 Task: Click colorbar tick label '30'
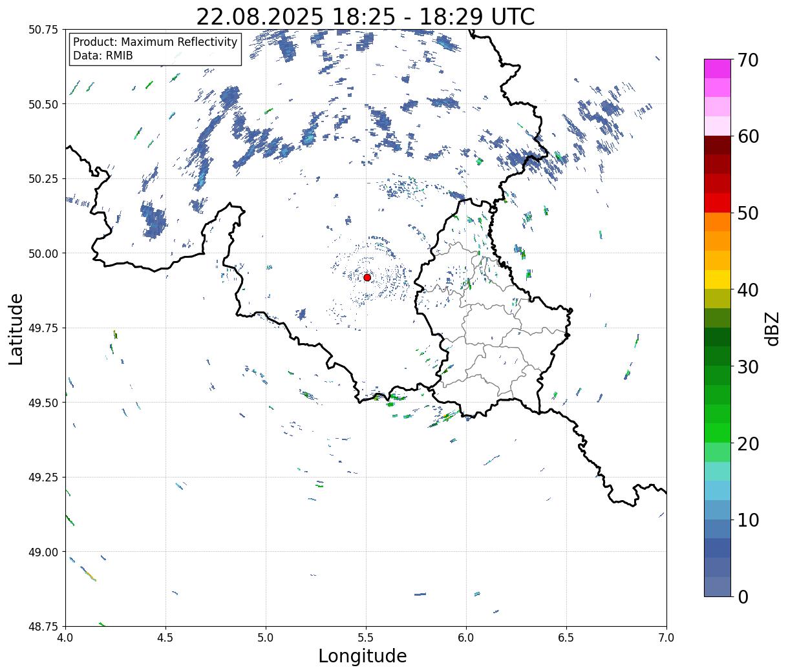[747, 367]
